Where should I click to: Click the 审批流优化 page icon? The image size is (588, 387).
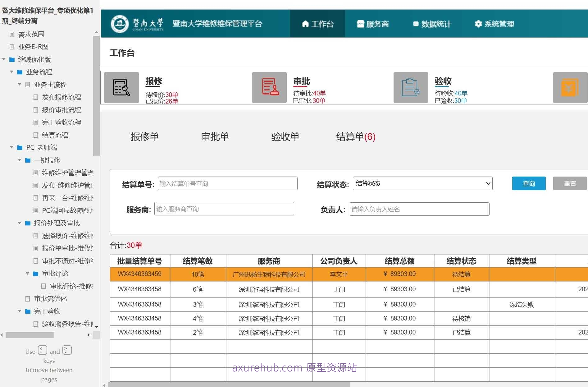28,298
